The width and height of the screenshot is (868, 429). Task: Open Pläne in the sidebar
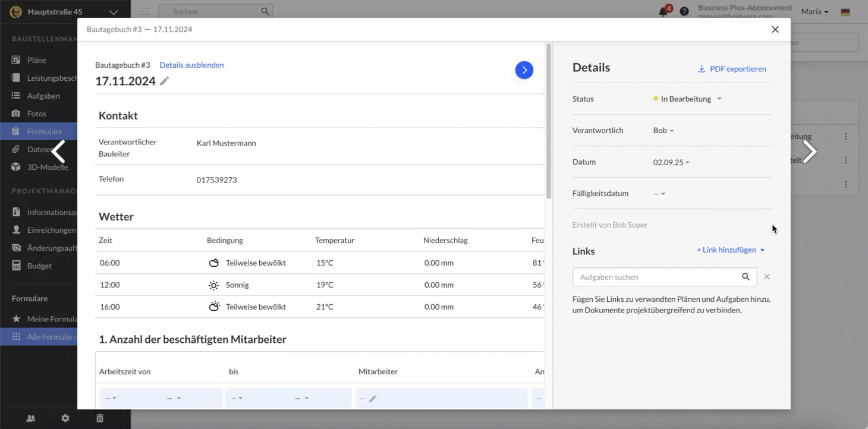36,60
